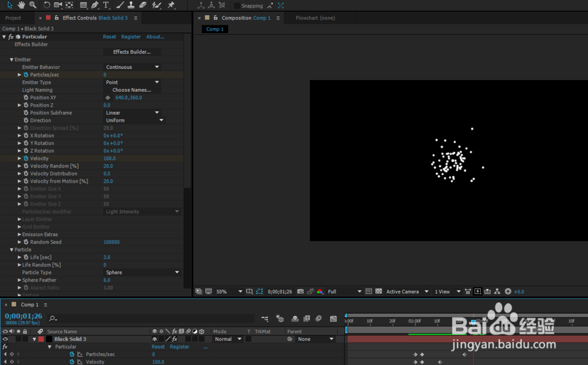This screenshot has height=365, width=588.
Task: Toggle Motion Blur enable in timeline
Action: pos(318,318)
